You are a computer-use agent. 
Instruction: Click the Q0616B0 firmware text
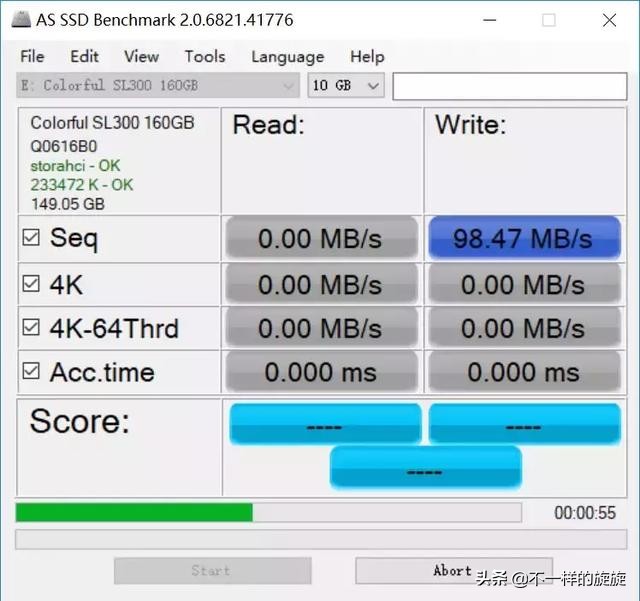point(64,146)
